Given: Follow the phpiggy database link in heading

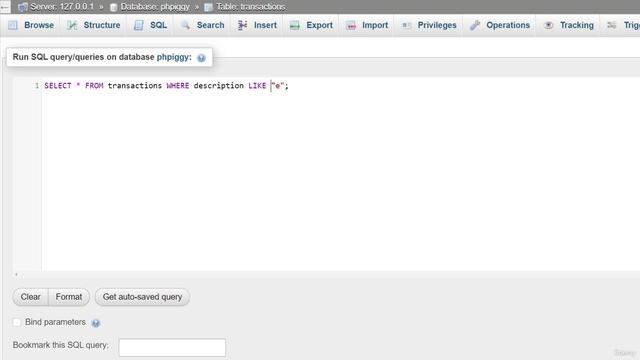Looking at the screenshot, I should click(x=173, y=57).
